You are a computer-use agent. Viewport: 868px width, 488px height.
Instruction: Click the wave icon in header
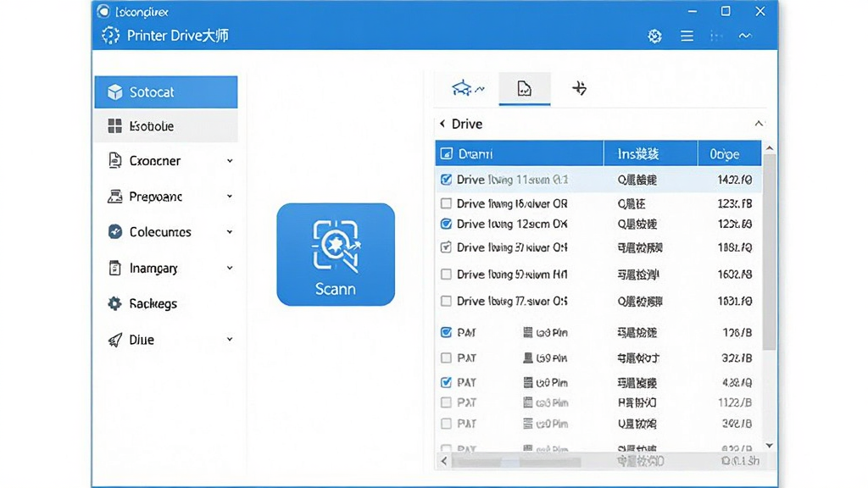pyautogui.click(x=745, y=36)
